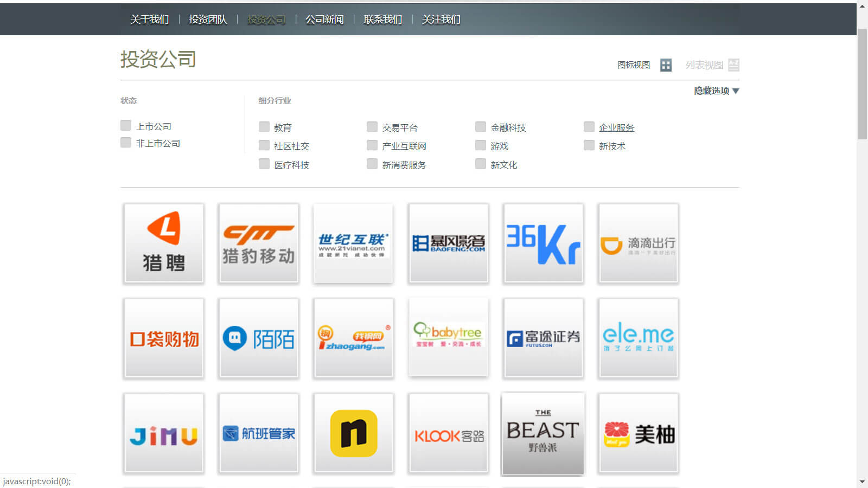Collapse filters via 隐藏选项 arrow

pos(736,91)
